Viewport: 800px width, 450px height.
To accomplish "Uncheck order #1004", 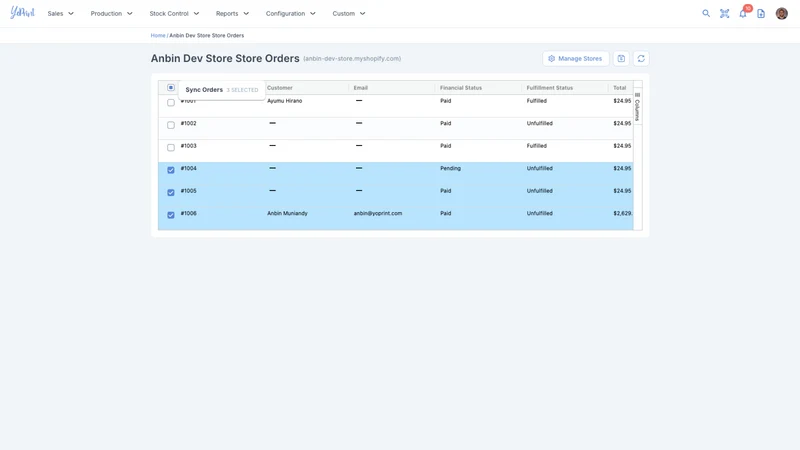I will point(171,170).
